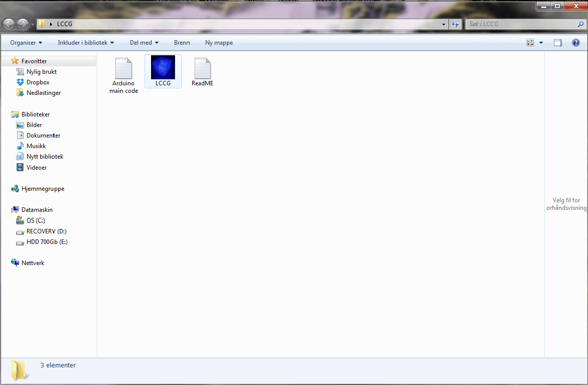This screenshot has height=385, width=588.
Task: Select Nettverk in navigation pane
Action: click(28, 263)
